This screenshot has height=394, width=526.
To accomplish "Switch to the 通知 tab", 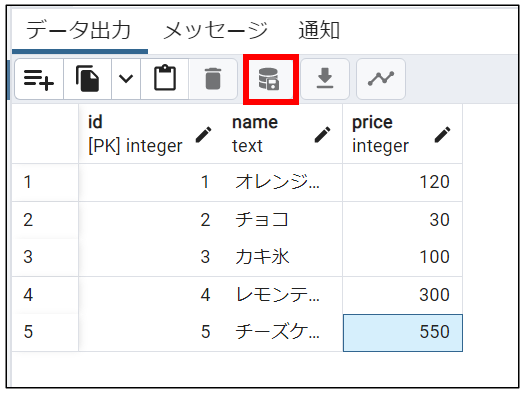I will (x=319, y=30).
